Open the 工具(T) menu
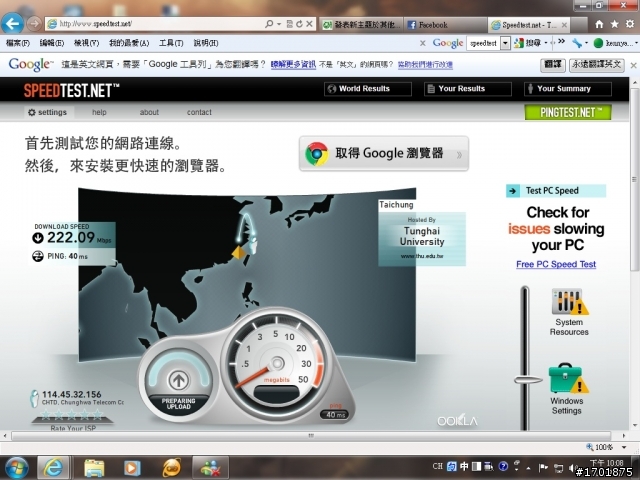Image resolution: width=640 pixels, height=480 pixels. point(171,43)
